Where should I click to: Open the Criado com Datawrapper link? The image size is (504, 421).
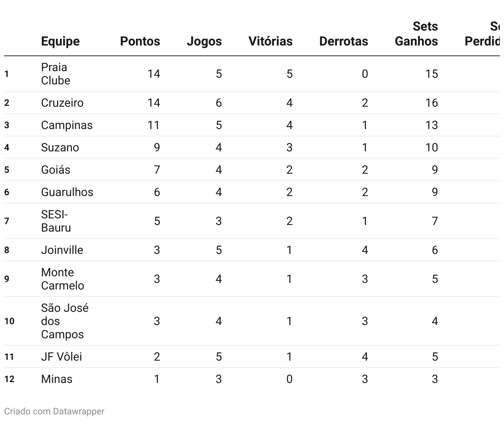click(54, 411)
